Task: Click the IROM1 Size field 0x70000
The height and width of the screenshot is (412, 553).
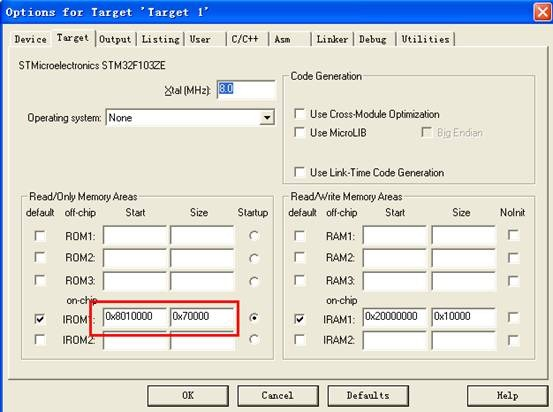Action: click(202, 316)
